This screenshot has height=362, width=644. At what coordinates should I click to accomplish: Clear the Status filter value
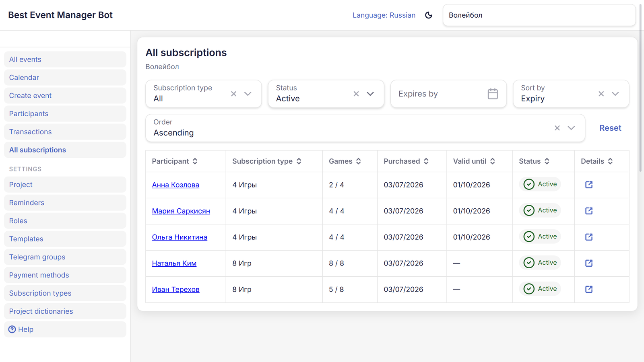[x=356, y=94]
